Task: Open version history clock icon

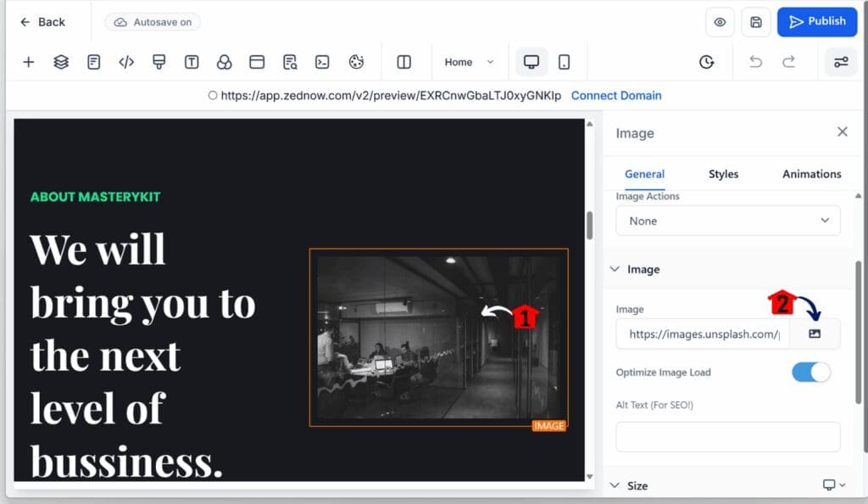Action: tap(706, 62)
